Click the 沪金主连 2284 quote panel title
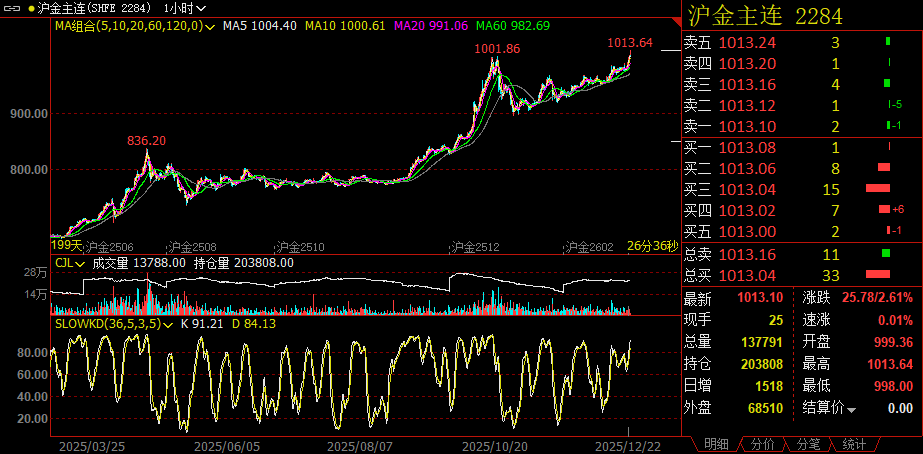Image resolution: width=923 pixels, height=454 pixels. [764, 15]
